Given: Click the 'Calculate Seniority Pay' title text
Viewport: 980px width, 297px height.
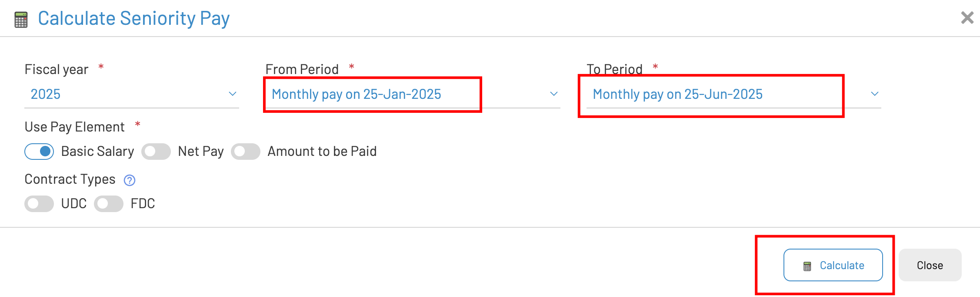Looking at the screenshot, I should tap(133, 18).
